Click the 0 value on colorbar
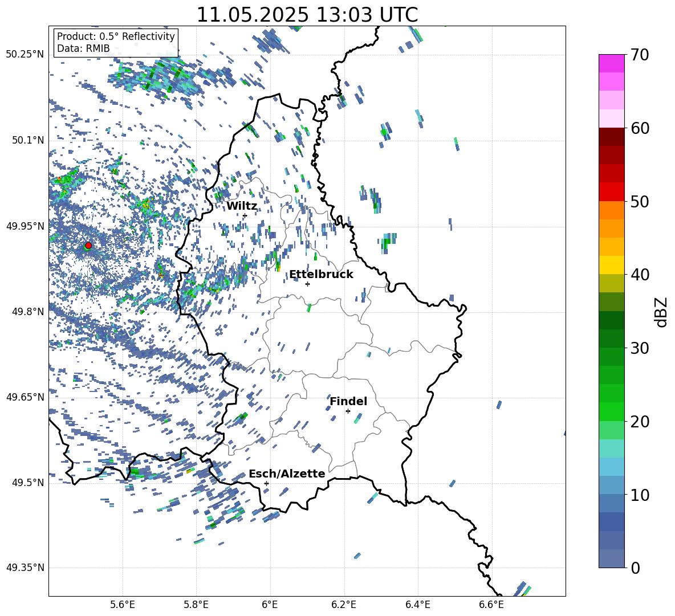The height and width of the screenshot is (616, 675). 635,568
